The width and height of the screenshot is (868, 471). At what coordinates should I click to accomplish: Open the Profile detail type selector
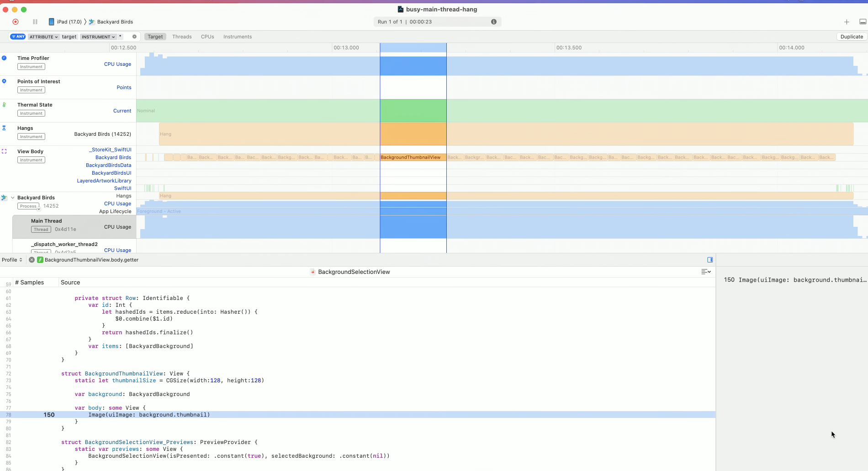(x=12, y=260)
